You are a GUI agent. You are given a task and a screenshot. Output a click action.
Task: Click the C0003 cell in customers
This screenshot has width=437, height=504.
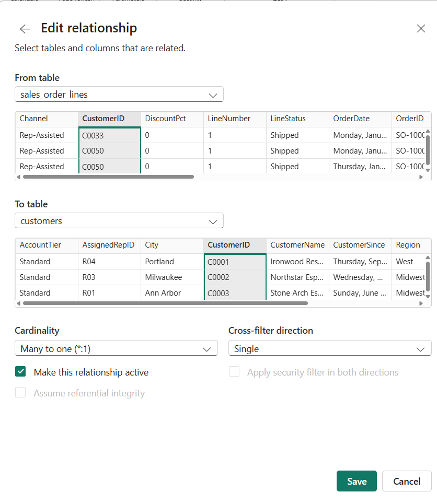tap(235, 293)
